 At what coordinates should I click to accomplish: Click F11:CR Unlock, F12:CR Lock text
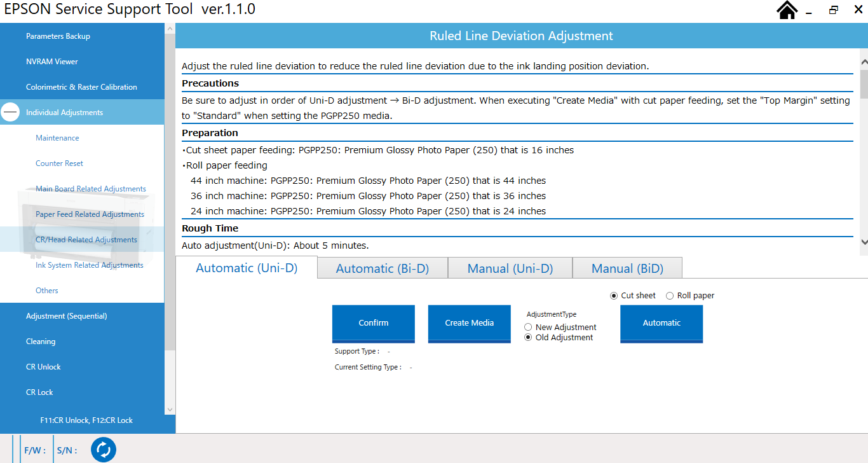pyautogui.click(x=86, y=420)
